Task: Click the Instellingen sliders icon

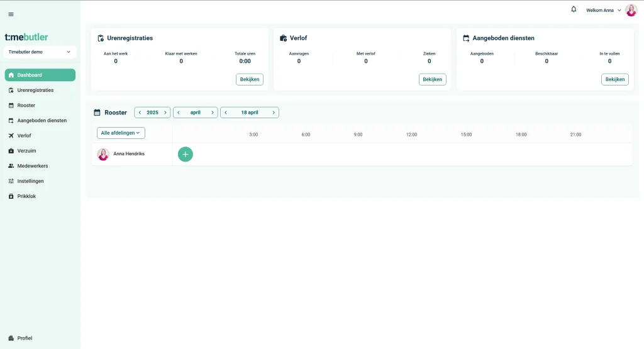Action: (x=11, y=181)
